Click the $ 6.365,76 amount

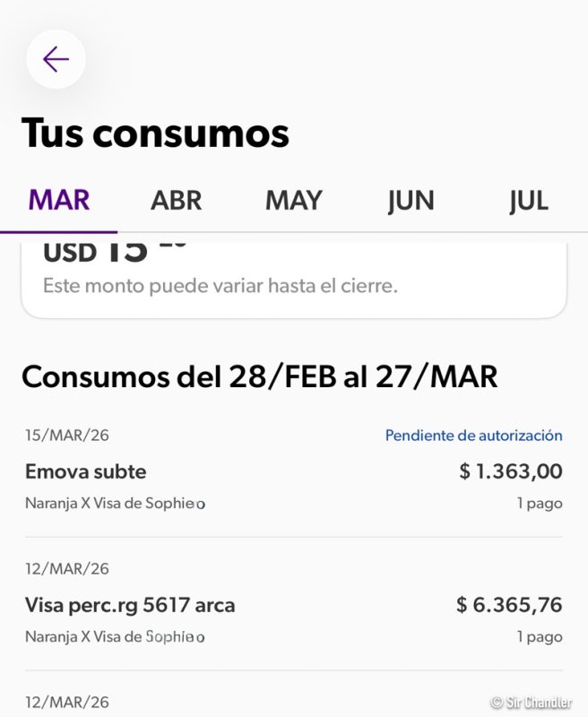tap(508, 605)
